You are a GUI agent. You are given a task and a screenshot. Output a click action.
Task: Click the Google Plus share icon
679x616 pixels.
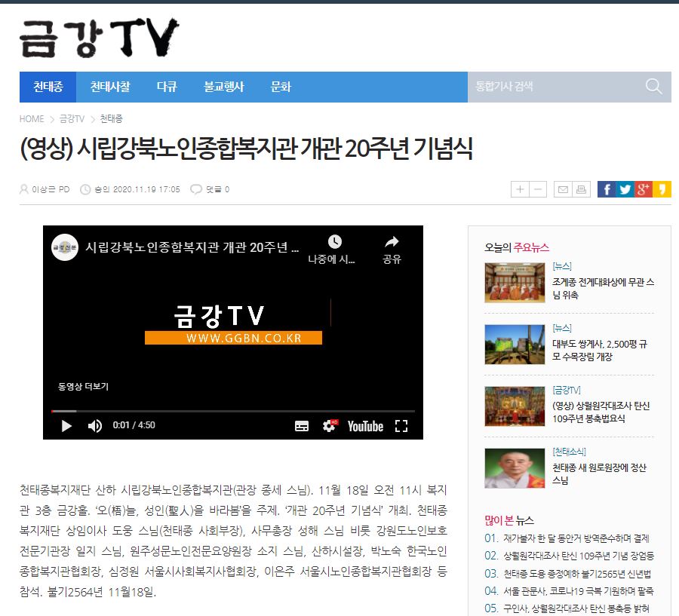[x=644, y=189]
